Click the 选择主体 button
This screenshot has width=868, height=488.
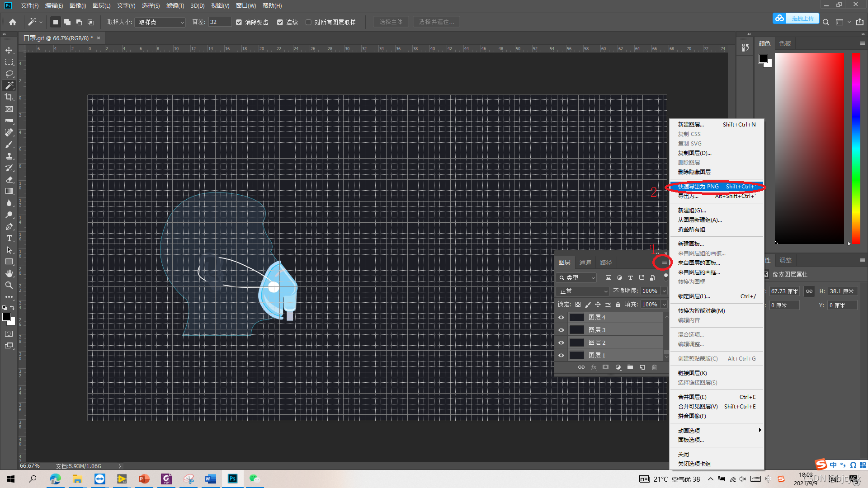click(x=391, y=22)
